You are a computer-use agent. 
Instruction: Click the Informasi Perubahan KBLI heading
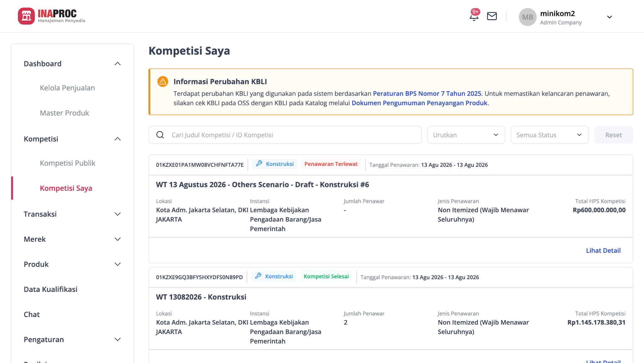point(220,82)
